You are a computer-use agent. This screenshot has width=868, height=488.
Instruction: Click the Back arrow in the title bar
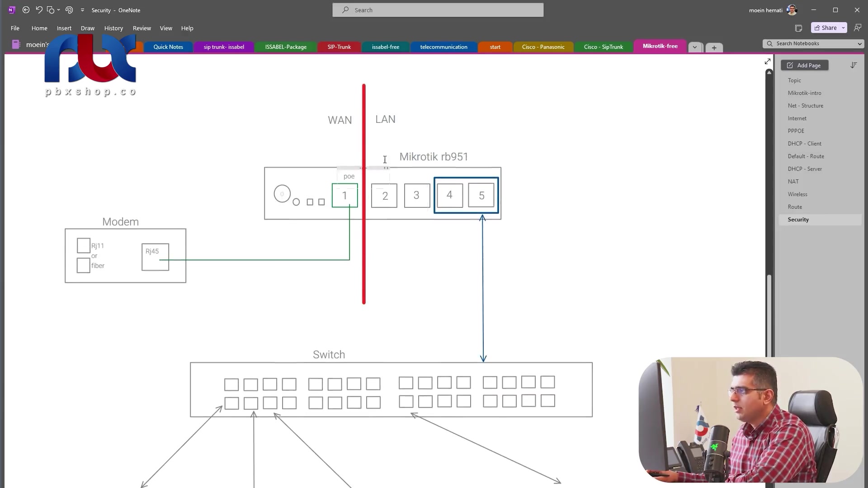click(26, 10)
